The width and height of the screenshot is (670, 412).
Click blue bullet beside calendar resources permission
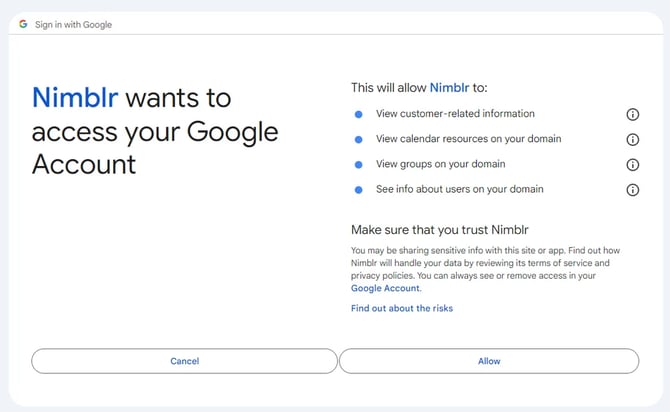point(359,140)
